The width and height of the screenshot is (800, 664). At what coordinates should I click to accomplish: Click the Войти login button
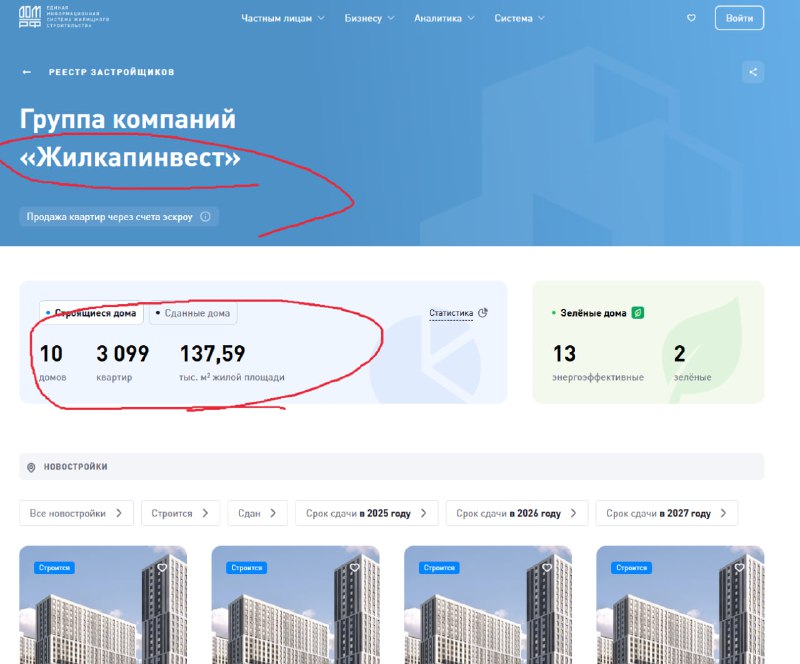739,18
